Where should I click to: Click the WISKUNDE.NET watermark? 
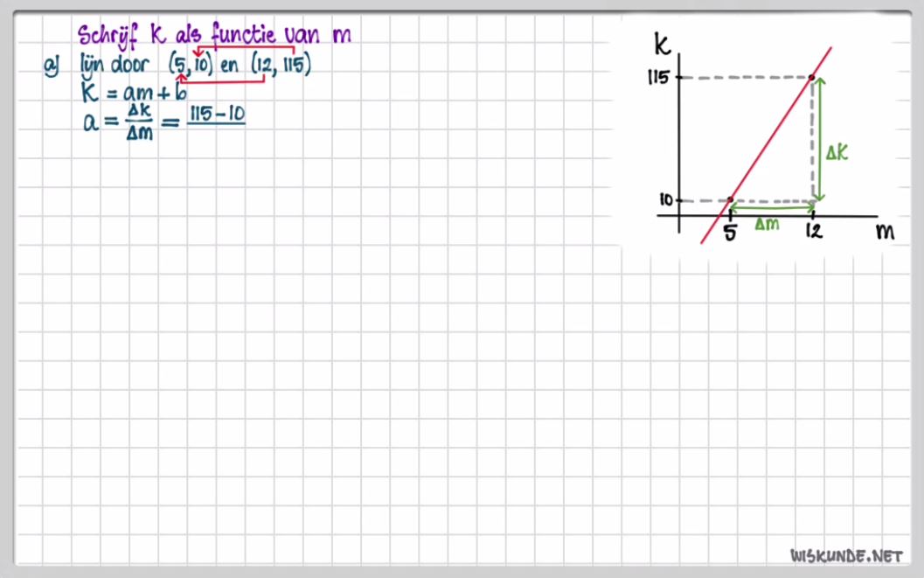pos(845,555)
